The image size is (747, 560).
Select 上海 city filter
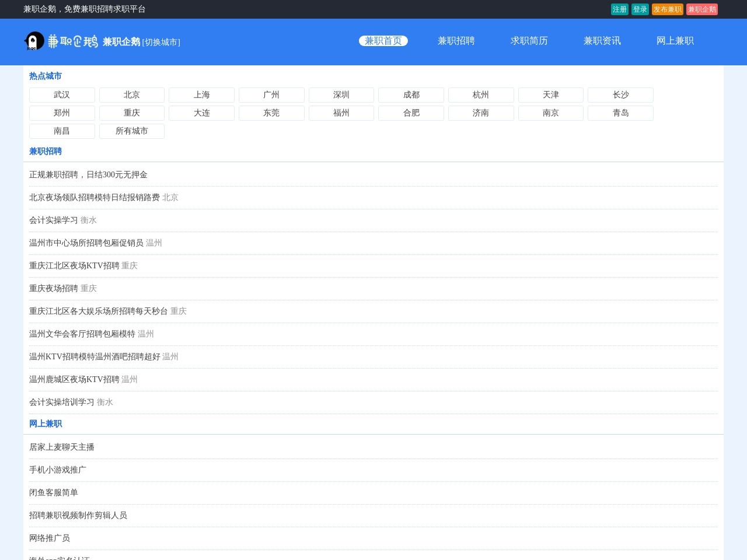(201, 94)
